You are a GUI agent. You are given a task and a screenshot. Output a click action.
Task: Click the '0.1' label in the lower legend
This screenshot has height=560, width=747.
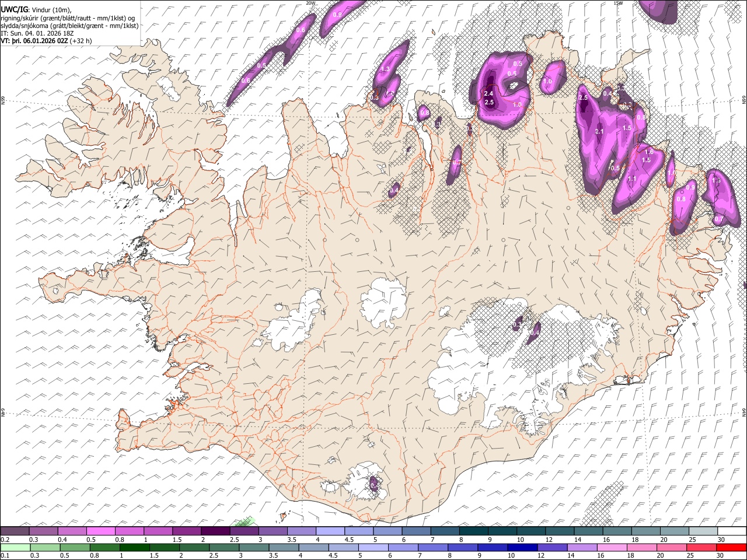(4, 555)
